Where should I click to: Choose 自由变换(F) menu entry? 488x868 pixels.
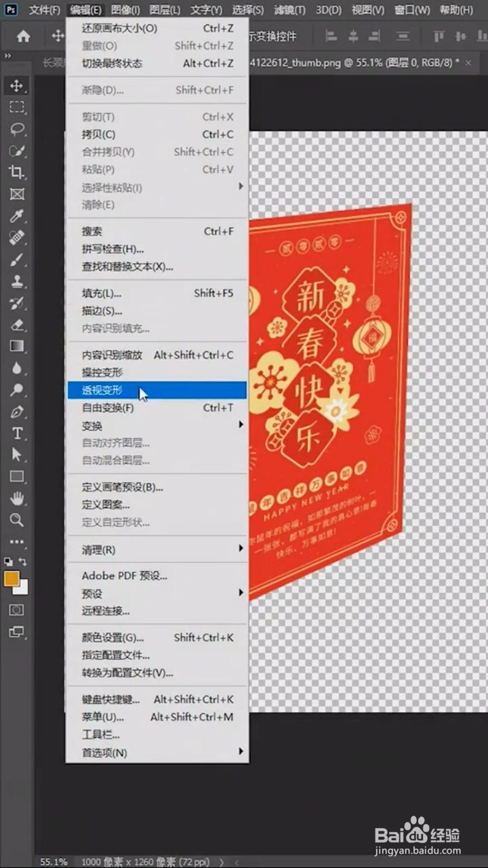[x=157, y=408]
